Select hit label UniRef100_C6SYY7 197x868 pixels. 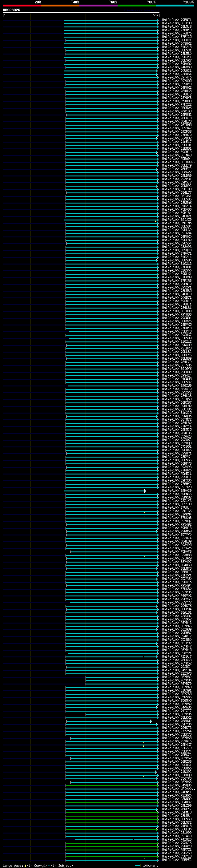pyautogui.click(x=176, y=603)
